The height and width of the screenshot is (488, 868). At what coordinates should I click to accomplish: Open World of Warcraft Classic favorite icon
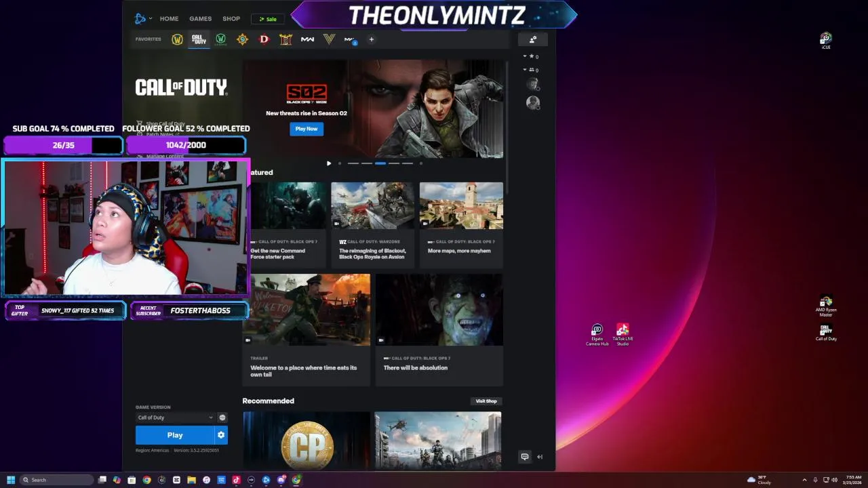pyautogui.click(x=220, y=39)
